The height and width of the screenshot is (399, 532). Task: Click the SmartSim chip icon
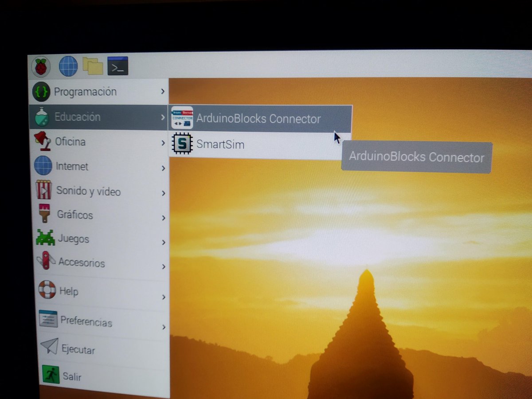pyautogui.click(x=182, y=144)
